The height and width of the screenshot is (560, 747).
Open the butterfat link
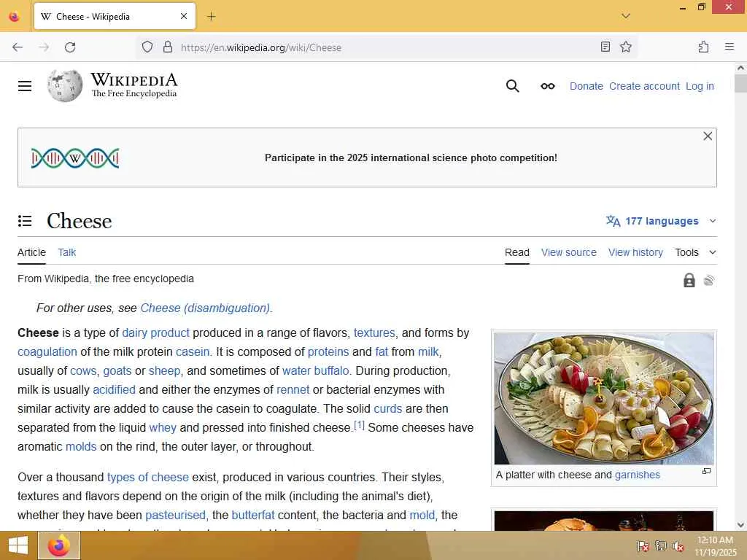(x=253, y=516)
